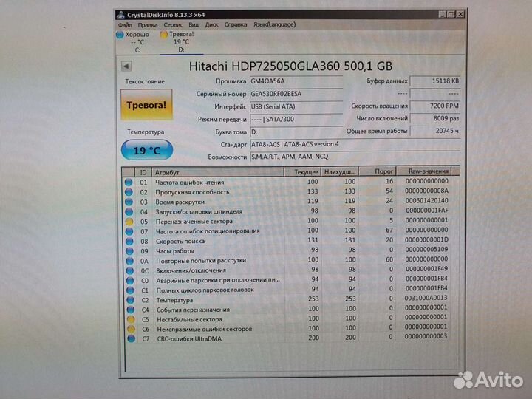Image resolution: width=532 pixels, height=399 pixels.
Task: Click the Стандарт field ATA8-ACS
Action: tap(355, 144)
